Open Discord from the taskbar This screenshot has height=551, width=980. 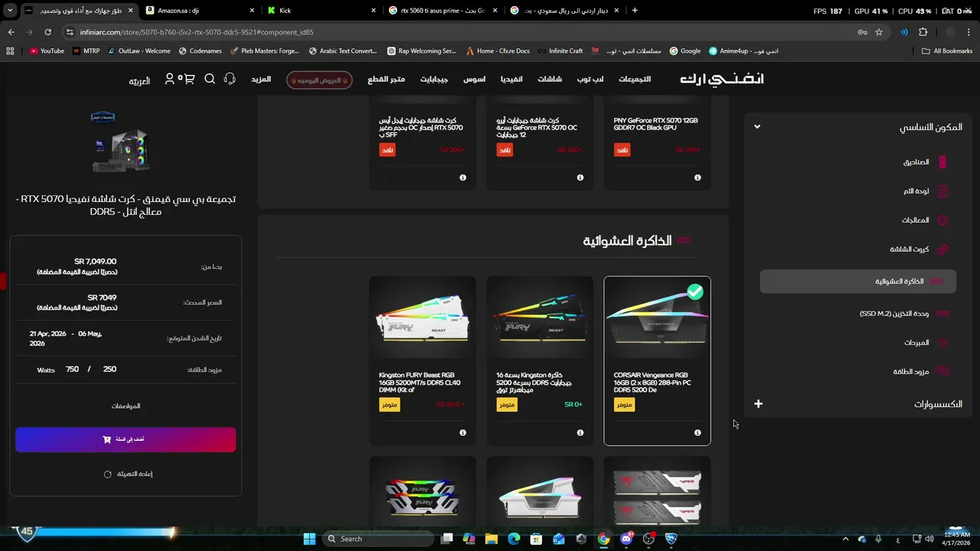(626, 539)
